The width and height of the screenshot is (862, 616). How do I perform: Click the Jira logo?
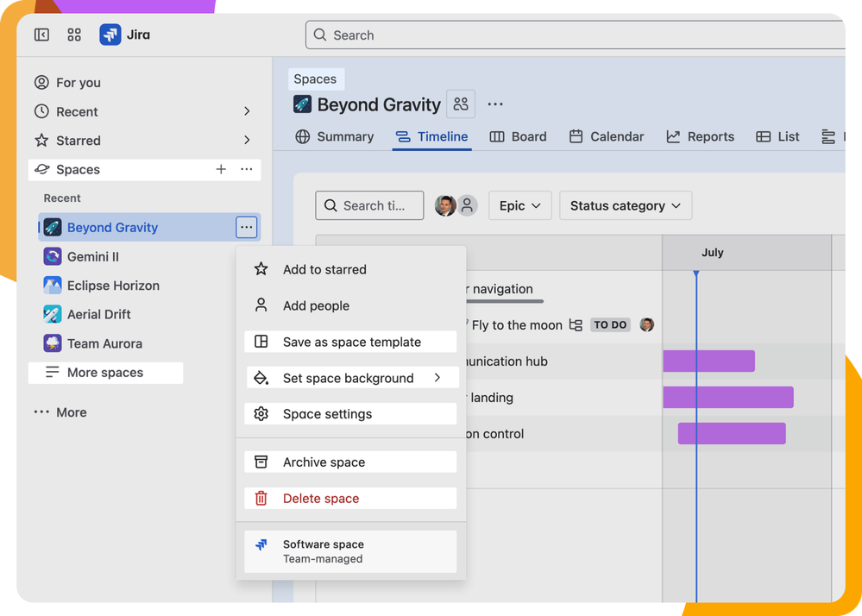110,35
